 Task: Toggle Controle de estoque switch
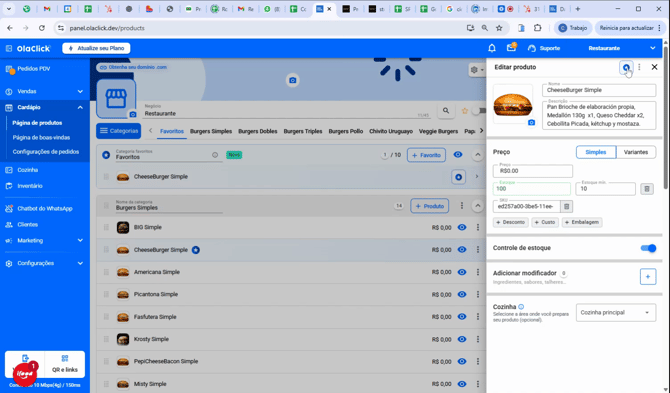pyautogui.click(x=648, y=248)
